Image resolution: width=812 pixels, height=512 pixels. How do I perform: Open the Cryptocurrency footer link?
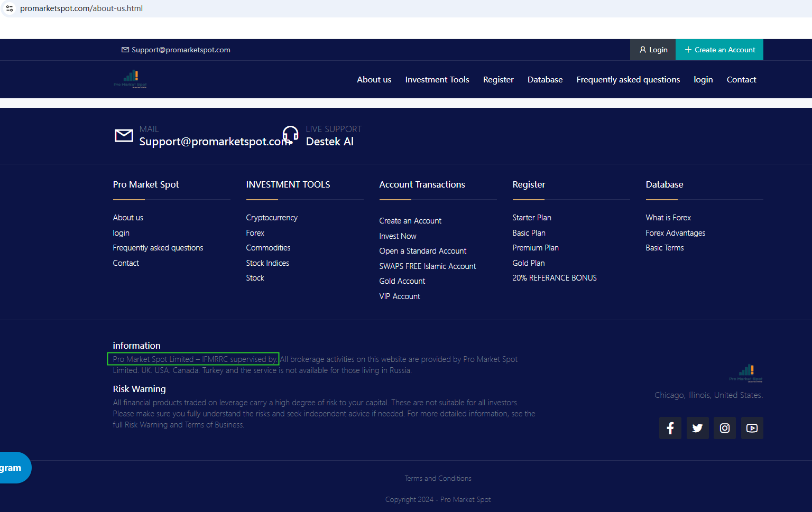(272, 218)
